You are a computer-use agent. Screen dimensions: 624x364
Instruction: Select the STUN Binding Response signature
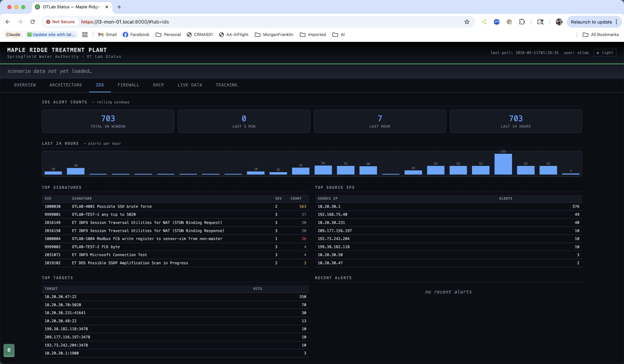pos(175,231)
